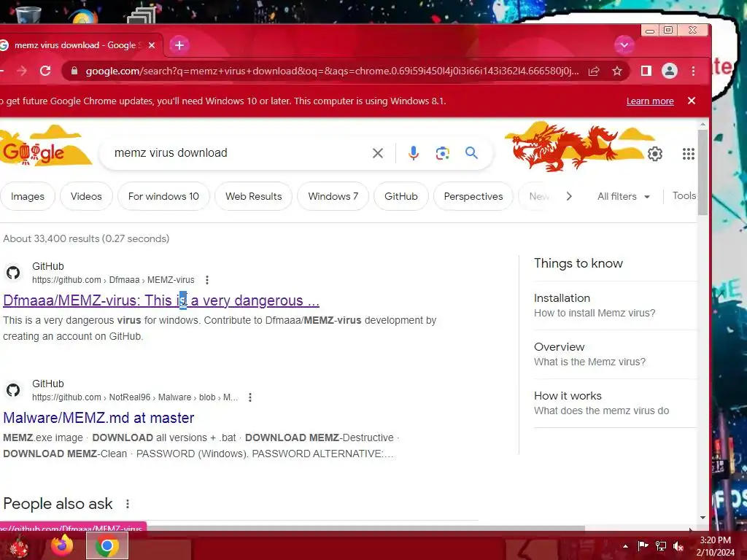
Task: Filter results by Images
Action: (27, 196)
